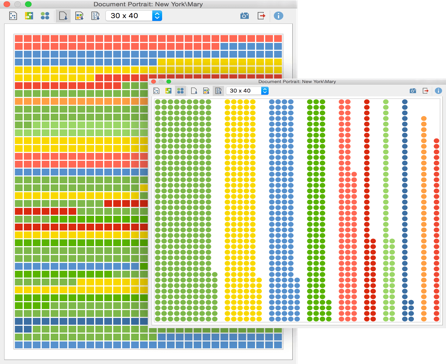Screen dimensions: 446x364
Task: Click the export icon with red arrow in the back window
Action: click(261, 16)
